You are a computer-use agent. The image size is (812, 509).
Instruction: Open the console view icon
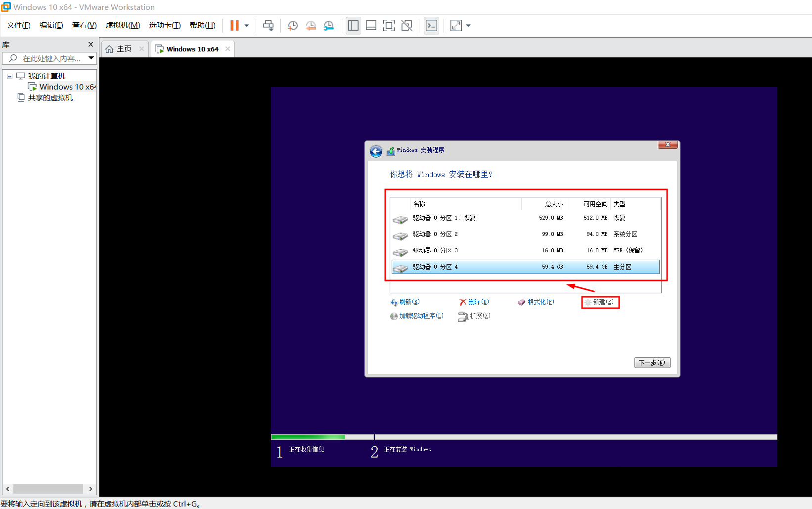[x=431, y=25]
